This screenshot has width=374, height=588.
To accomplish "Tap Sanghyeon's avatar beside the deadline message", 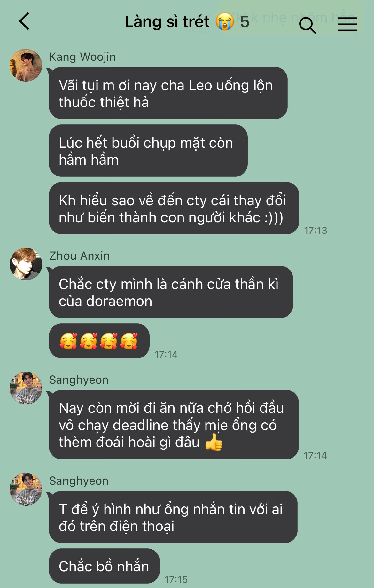I will (26, 388).
